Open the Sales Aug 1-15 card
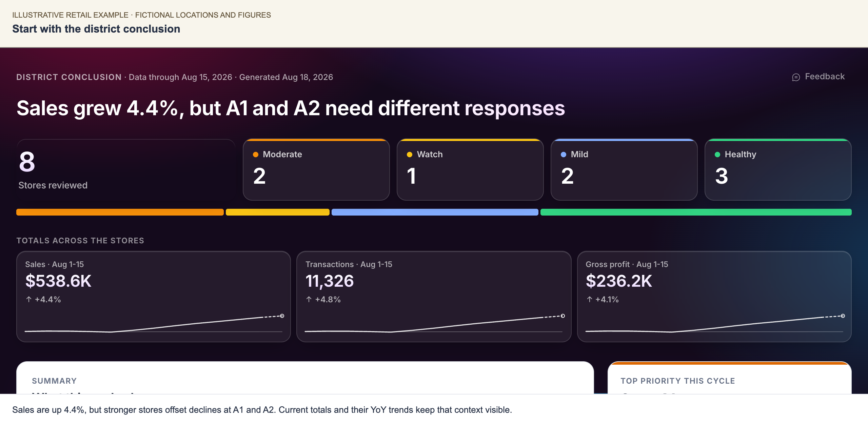This screenshot has height=425, width=868. pos(154,297)
